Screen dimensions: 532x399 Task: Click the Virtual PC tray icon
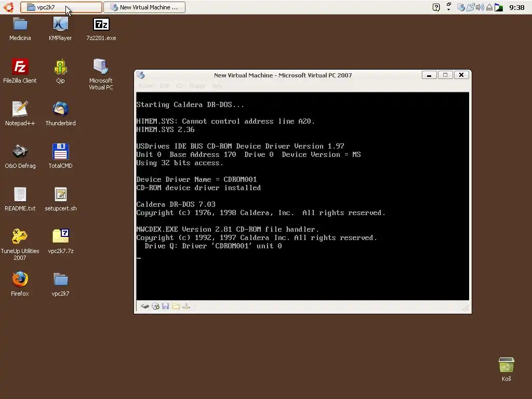(461, 7)
